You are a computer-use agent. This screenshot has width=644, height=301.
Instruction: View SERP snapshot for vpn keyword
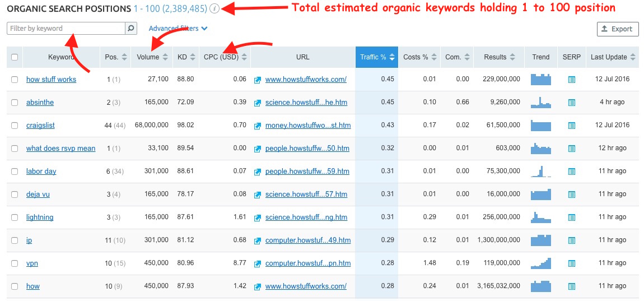click(571, 263)
